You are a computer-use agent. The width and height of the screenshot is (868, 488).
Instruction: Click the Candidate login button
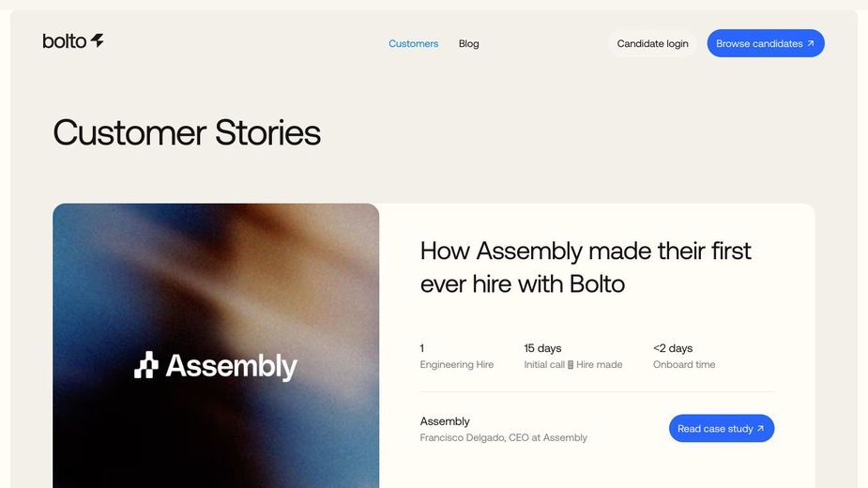pos(653,43)
